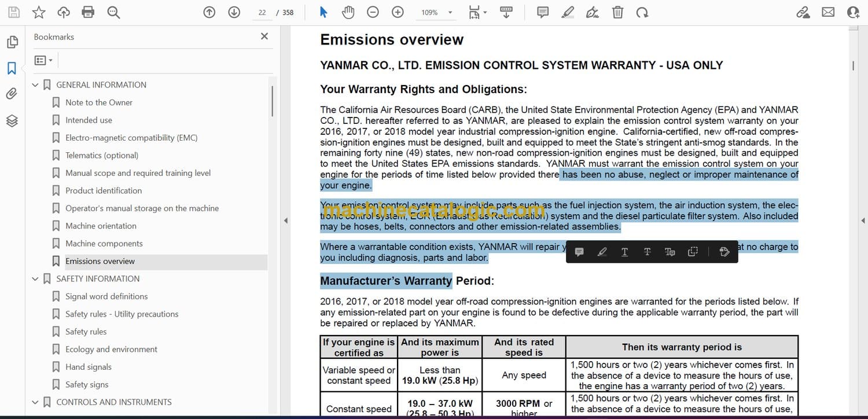The image size is (868, 419).
Task: Open the Machine components bookmark
Action: point(104,244)
